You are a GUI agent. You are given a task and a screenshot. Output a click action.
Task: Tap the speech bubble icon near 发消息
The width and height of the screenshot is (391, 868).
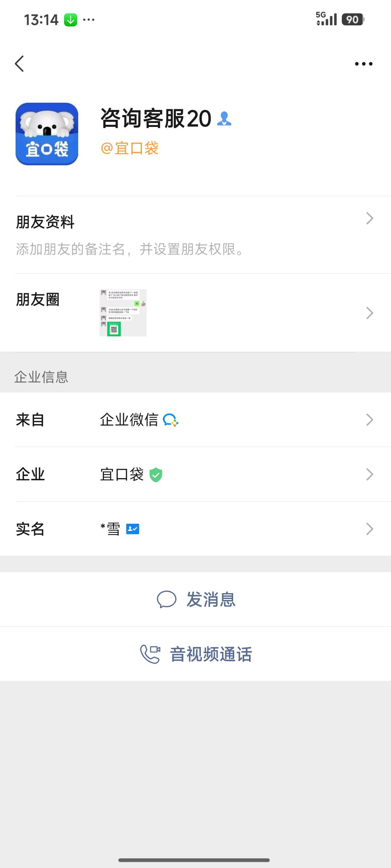[x=167, y=599]
